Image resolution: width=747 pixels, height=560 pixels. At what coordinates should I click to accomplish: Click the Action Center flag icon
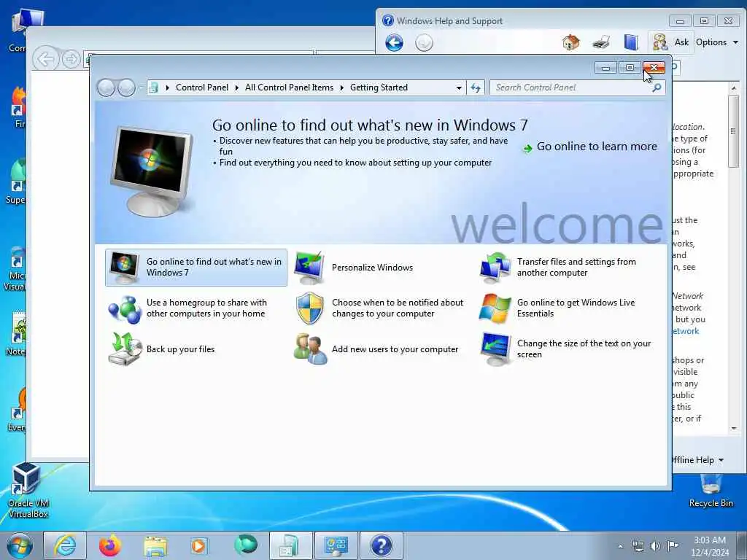tap(673, 546)
